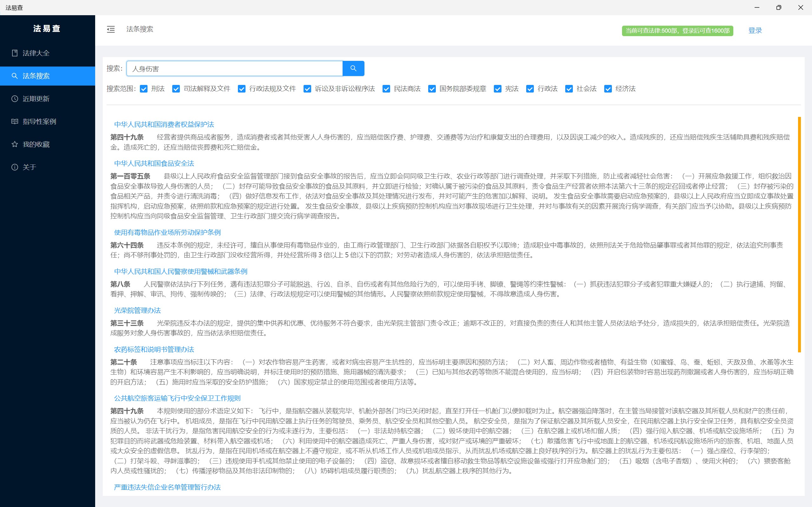
Task: Click into the search input field
Action: 235,69
